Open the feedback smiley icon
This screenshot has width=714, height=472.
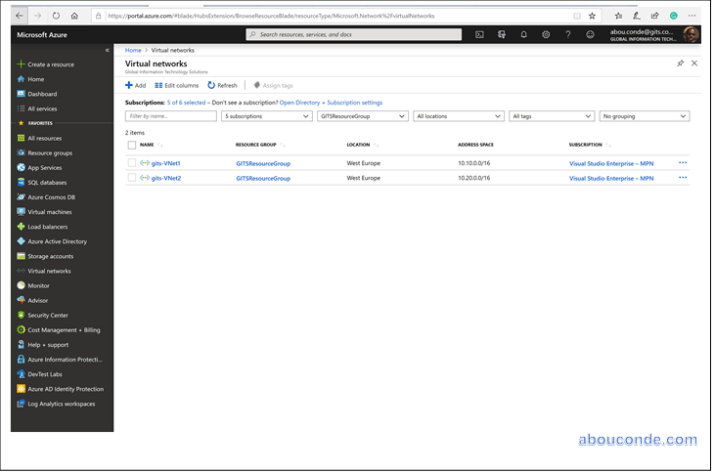[590, 34]
